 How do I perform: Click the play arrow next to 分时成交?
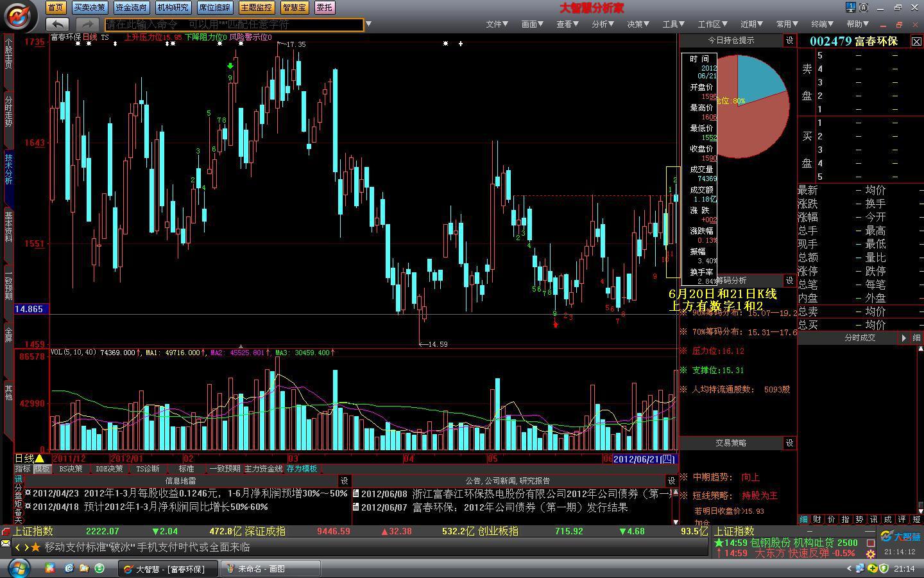click(x=903, y=338)
